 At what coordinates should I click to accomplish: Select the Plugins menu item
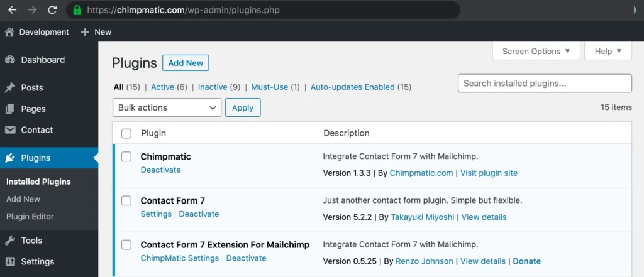point(49,158)
